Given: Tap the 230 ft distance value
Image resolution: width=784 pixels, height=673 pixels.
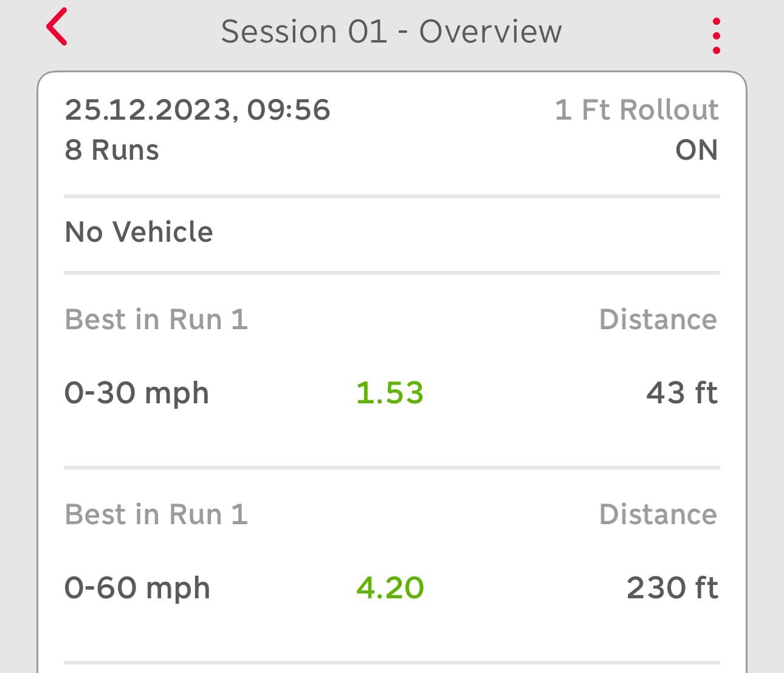Looking at the screenshot, I should (672, 588).
